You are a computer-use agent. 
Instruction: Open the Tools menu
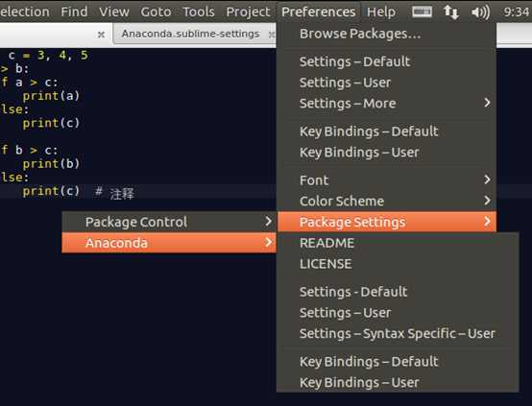[199, 12]
